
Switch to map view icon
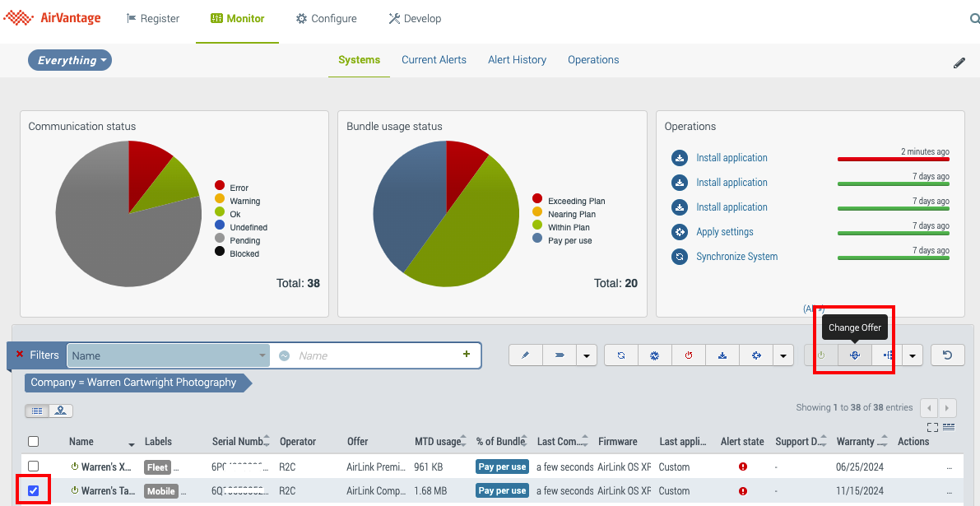tap(61, 411)
